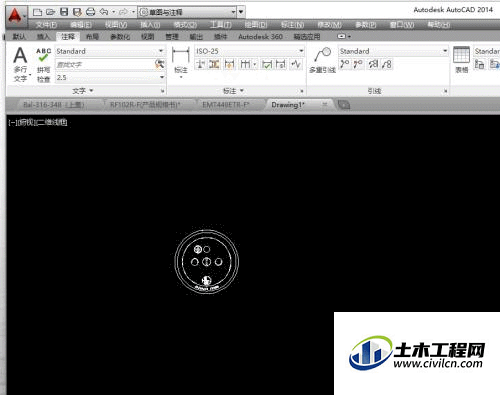Switch to the Autodesk 360 ribbon tab
500x395 pixels.
(x=260, y=37)
